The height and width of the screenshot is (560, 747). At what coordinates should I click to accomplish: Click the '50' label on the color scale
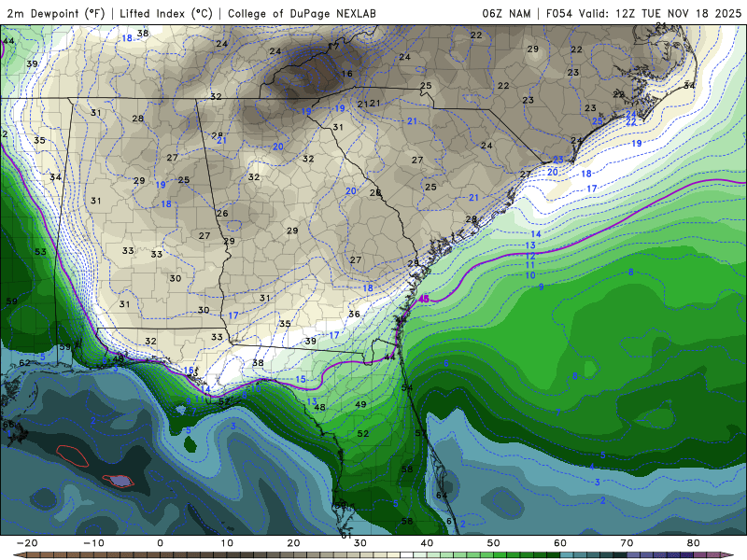(x=494, y=543)
